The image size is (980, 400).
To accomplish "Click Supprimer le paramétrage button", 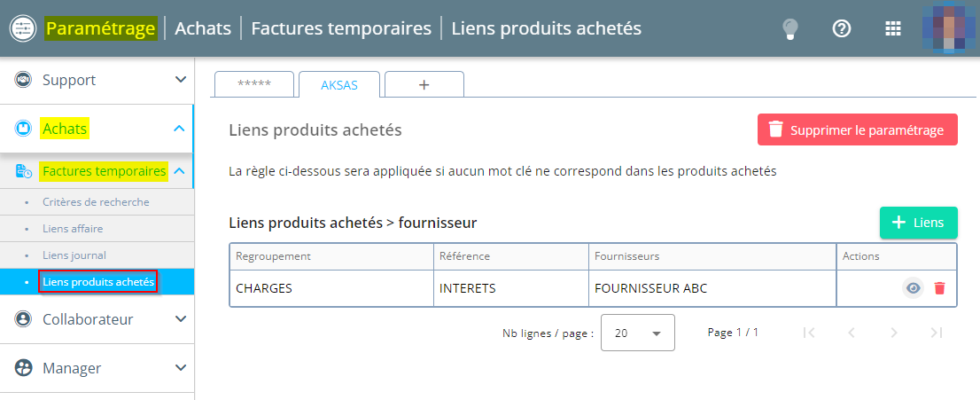I will click(858, 129).
